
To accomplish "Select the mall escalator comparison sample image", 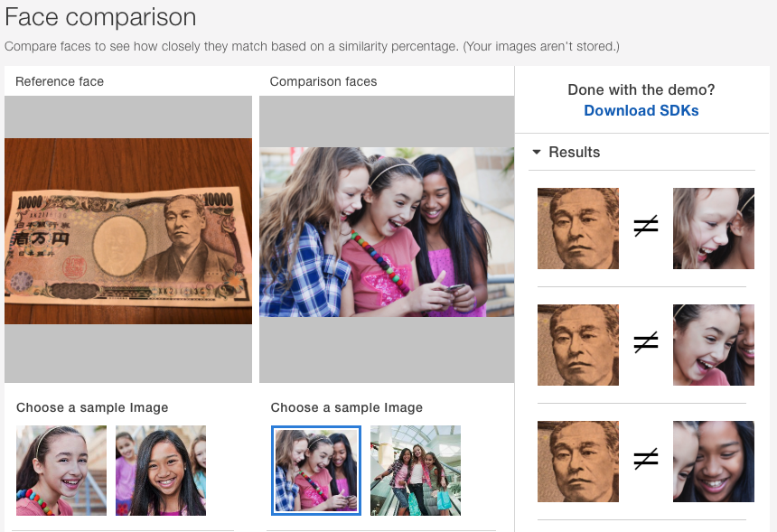I will (416, 470).
